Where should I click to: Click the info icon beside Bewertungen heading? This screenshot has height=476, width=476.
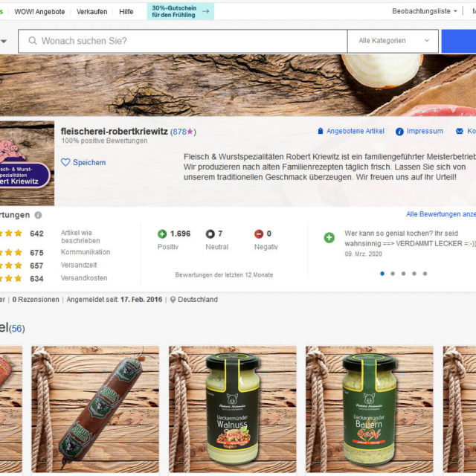[38, 215]
